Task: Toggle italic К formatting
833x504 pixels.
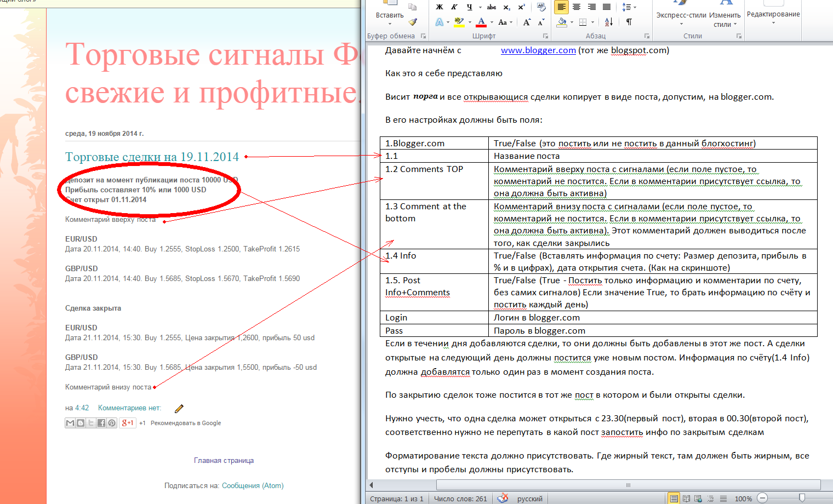Action: tap(454, 7)
